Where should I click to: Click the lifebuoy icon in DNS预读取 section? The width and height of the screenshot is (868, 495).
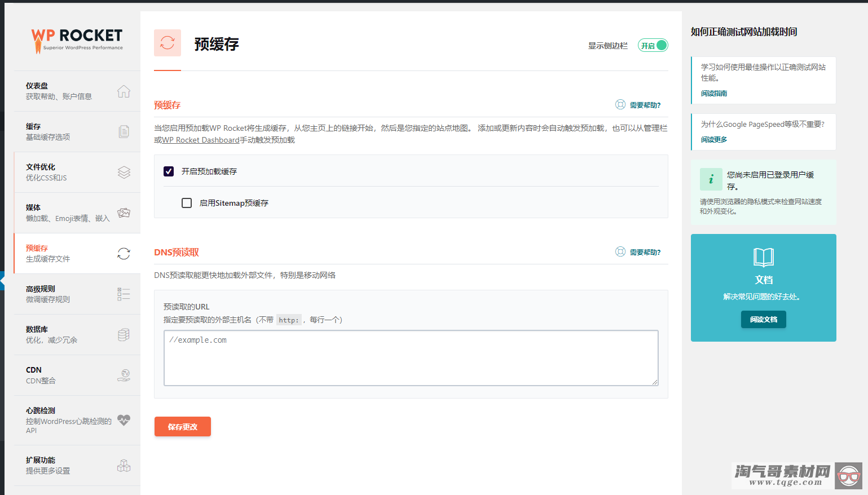(620, 251)
